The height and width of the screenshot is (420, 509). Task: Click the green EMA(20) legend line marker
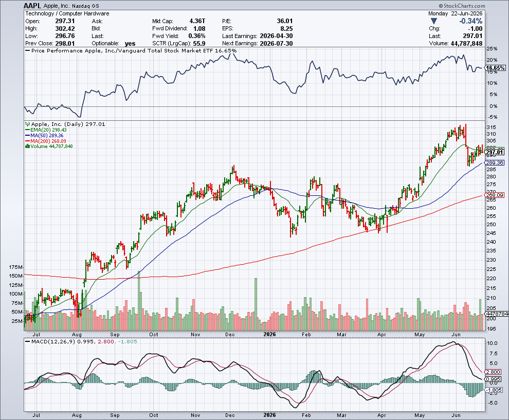click(28, 130)
